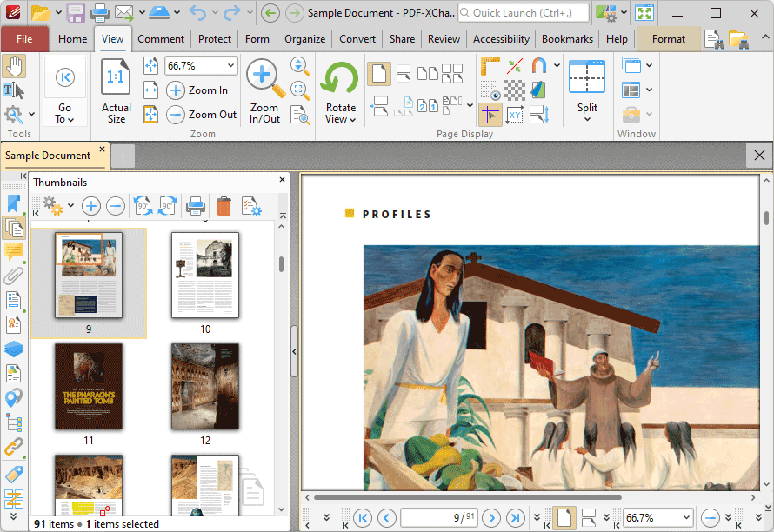Screen dimensions: 774x532
Task: Expand the Split dropdown arrow
Action: [587, 119]
